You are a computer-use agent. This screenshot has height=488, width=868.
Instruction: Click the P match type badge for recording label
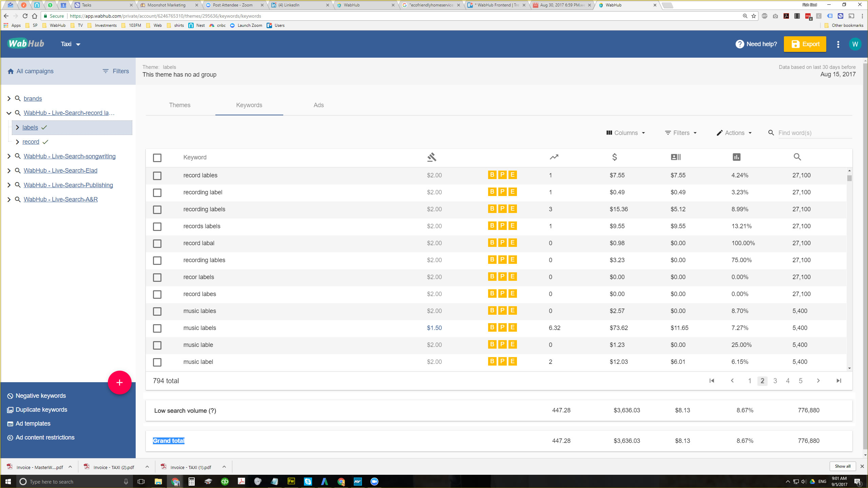(x=502, y=192)
